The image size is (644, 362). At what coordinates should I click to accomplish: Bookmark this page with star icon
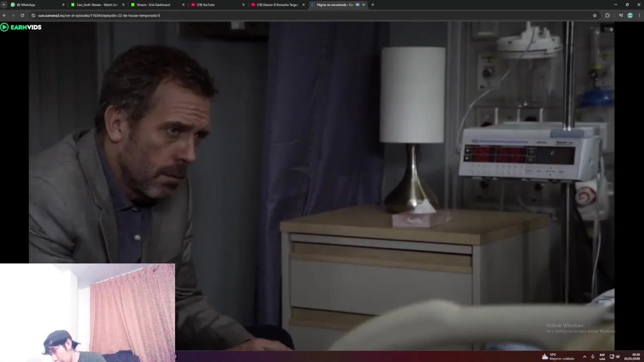click(x=595, y=16)
